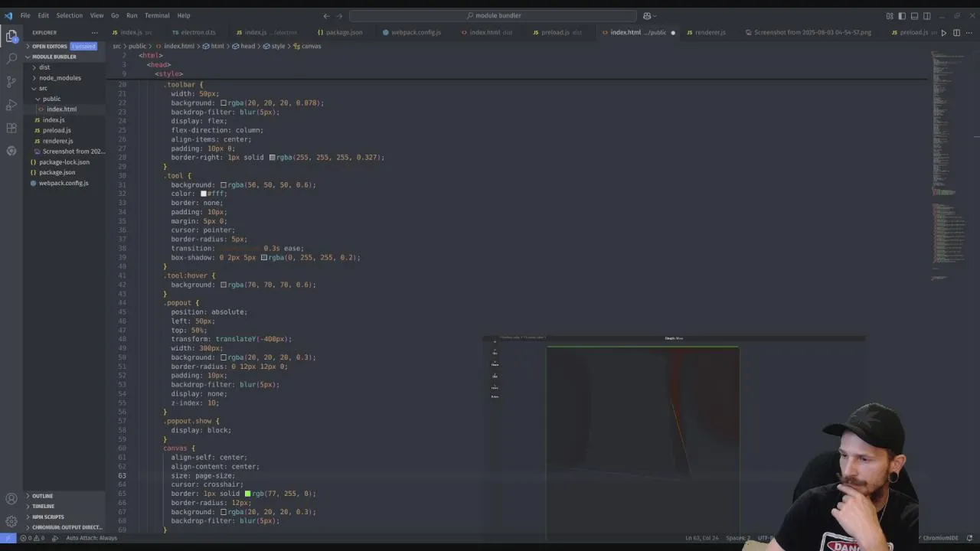Image resolution: width=980 pixels, height=551 pixels.
Task: Click the command center search box
Action: point(493,15)
